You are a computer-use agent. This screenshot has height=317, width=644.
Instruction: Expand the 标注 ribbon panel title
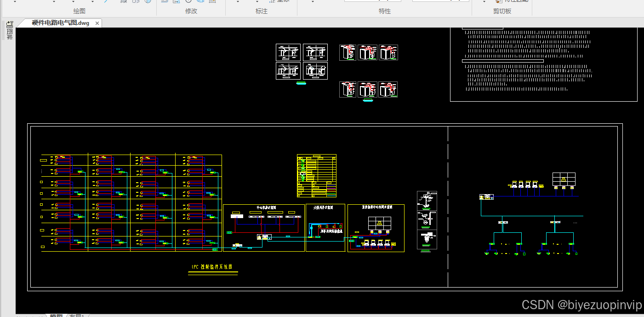pos(262,11)
